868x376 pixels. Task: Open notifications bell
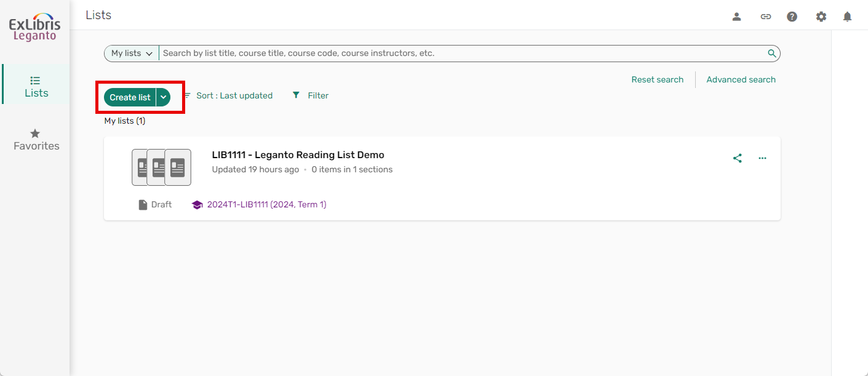coord(847,16)
